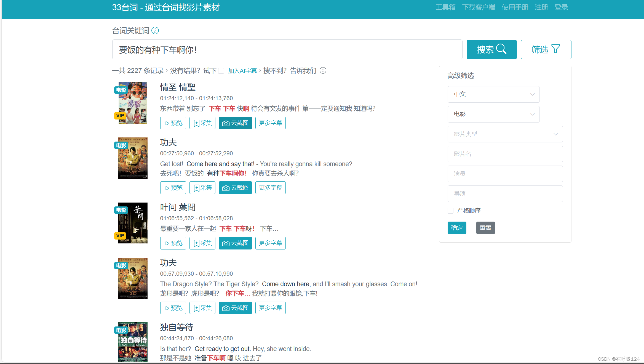644x364 pixels.
Task: Play preview for second 功夫 result
Action: 173,308
